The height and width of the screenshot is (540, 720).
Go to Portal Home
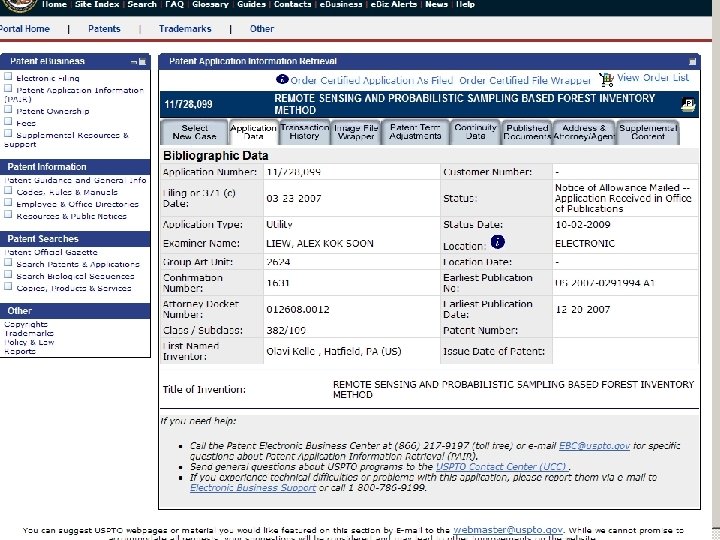coord(25,29)
